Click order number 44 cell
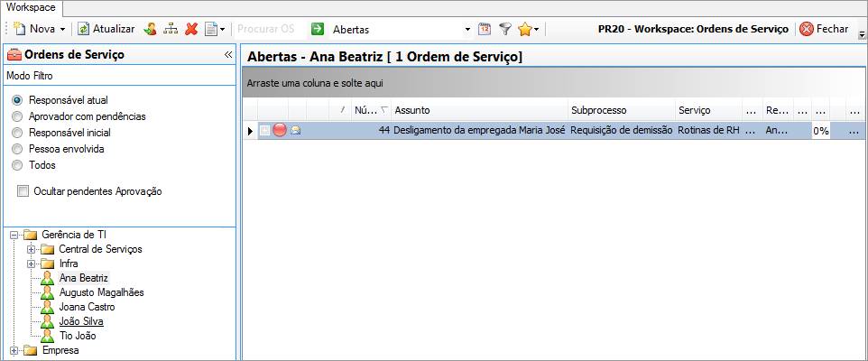This screenshot has width=868, height=361. (371, 131)
